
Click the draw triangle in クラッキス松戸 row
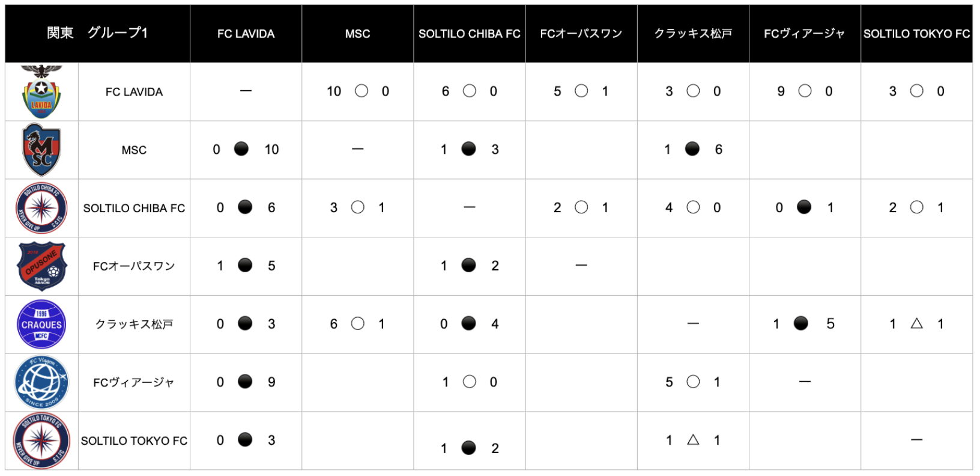pyautogui.click(x=916, y=324)
